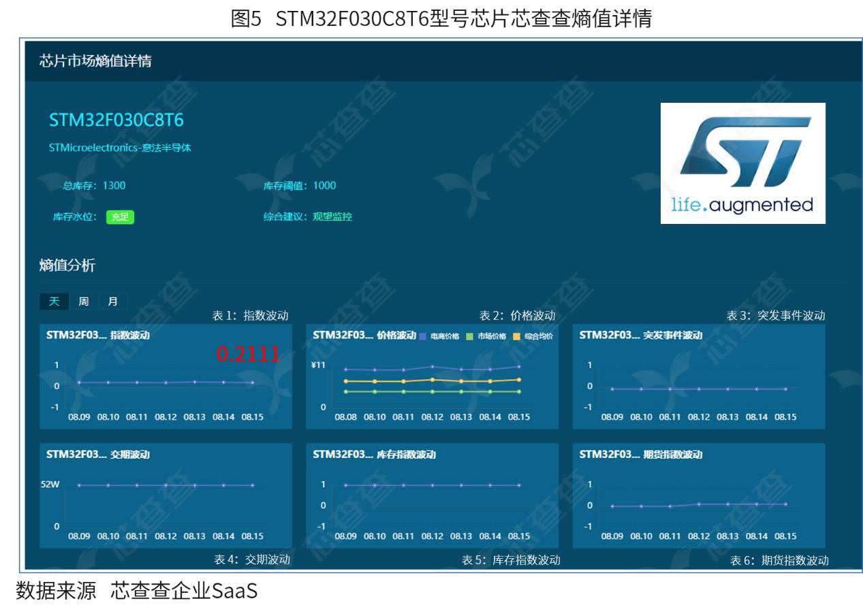Image resolution: width=863 pixels, height=616 pixels.
Task: Open the 突发事件波动 chart title
Action: (641, 335)
